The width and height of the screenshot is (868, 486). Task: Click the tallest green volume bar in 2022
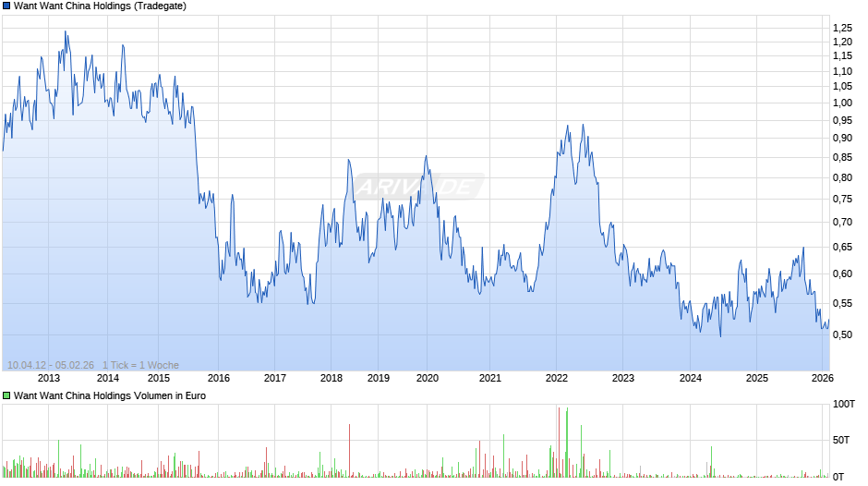click(x=567, y=443)
